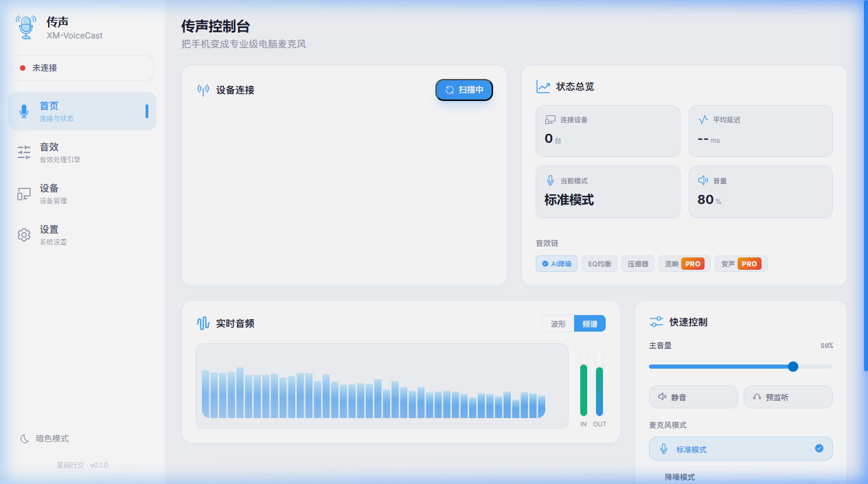Click the 传声控制台 heading text
Viewport: 868px width, 484px height.
(216, 27)
